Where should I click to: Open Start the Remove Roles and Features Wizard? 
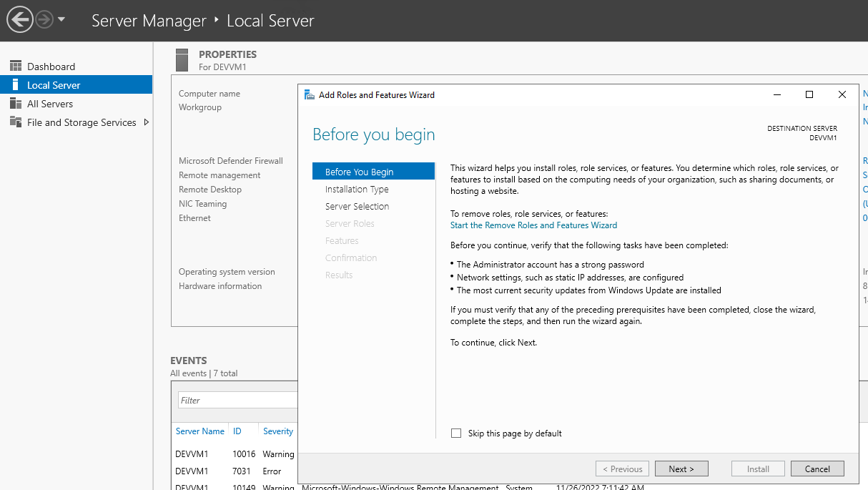pos(533,225)
